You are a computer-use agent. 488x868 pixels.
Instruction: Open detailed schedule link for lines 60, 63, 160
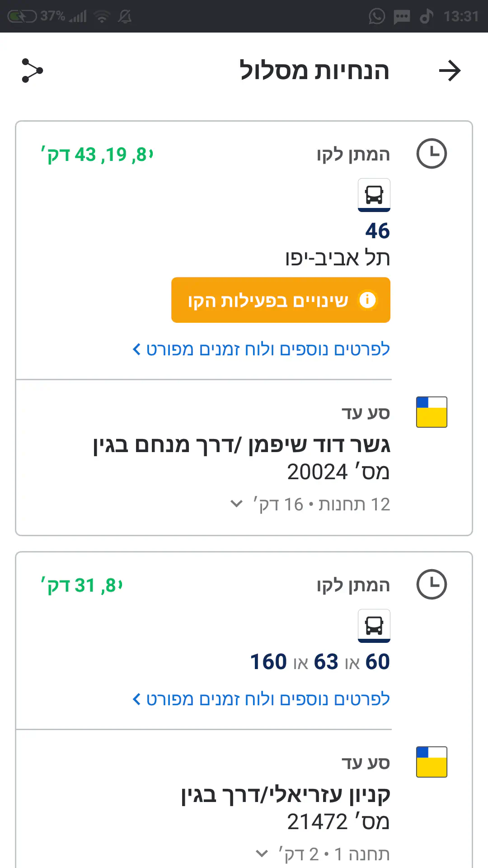261,699
